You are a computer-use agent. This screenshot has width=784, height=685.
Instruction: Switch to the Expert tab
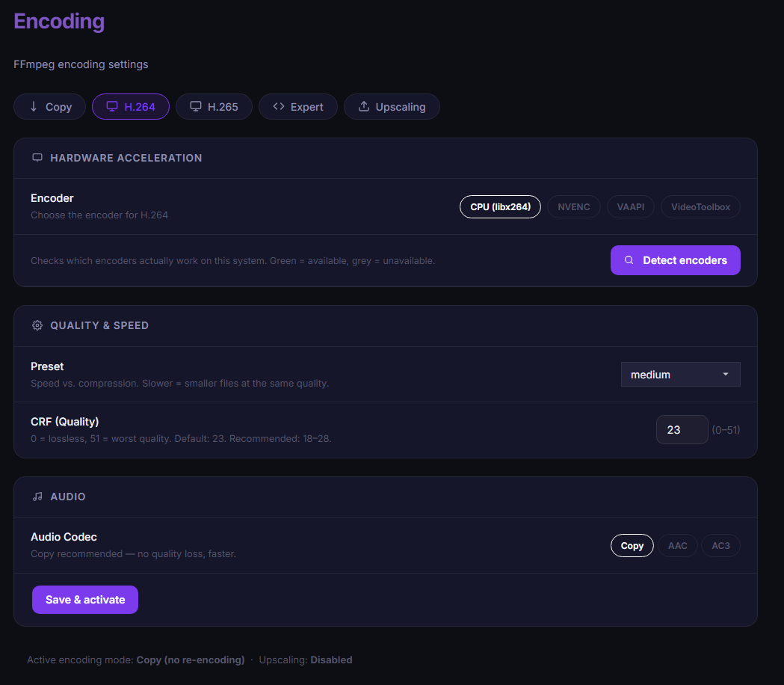pos(298,107)
